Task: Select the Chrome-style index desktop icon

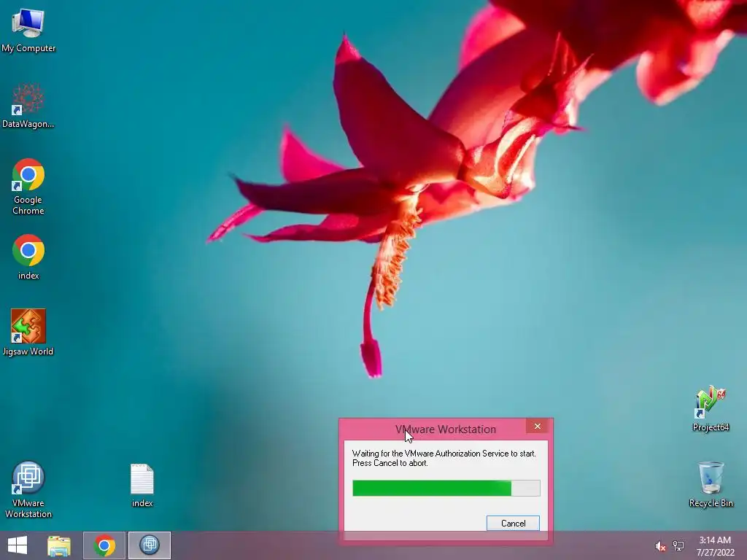Action: (28, 257)
